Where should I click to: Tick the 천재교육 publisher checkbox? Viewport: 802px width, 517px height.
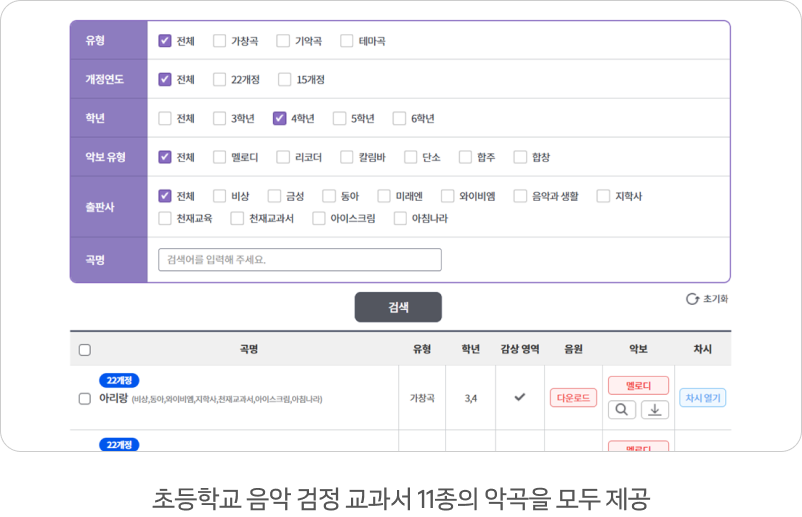pyautogui.click(x=165, y=218)
